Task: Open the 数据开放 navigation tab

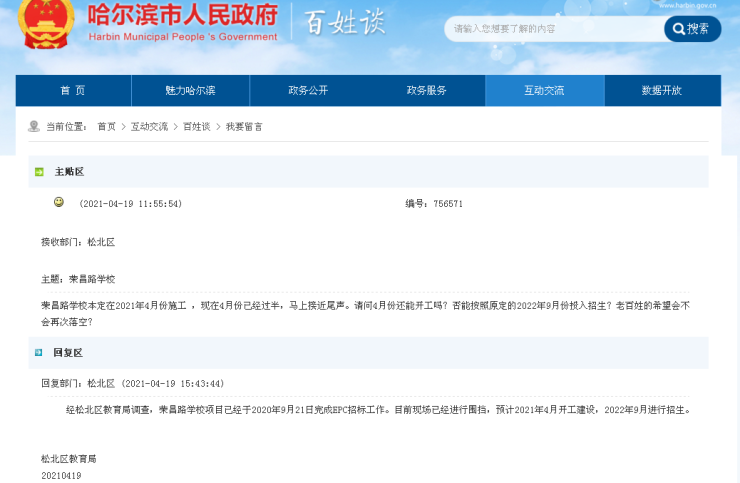Action: click(x=661, y=90)
